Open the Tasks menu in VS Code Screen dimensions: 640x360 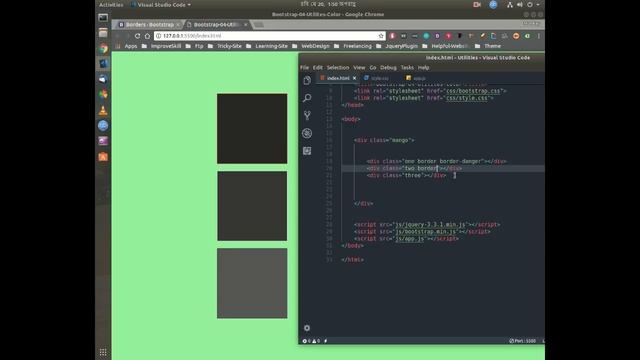coord(407,67)
